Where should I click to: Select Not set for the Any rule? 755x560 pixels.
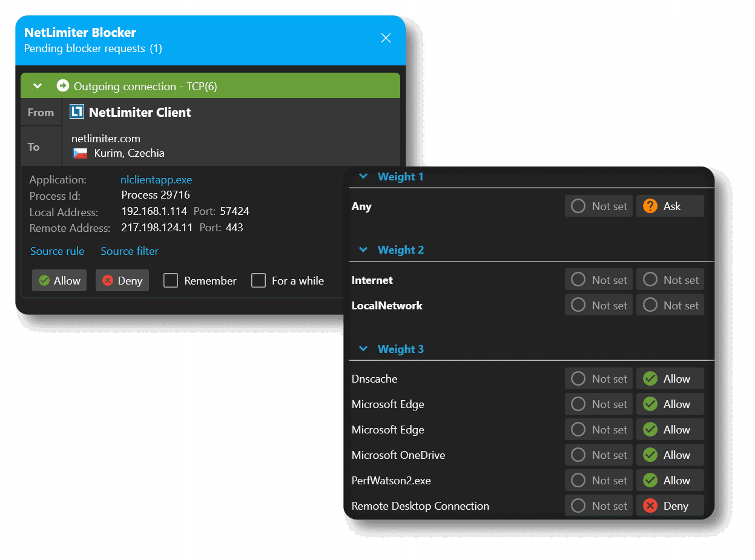tap(598, 206)
